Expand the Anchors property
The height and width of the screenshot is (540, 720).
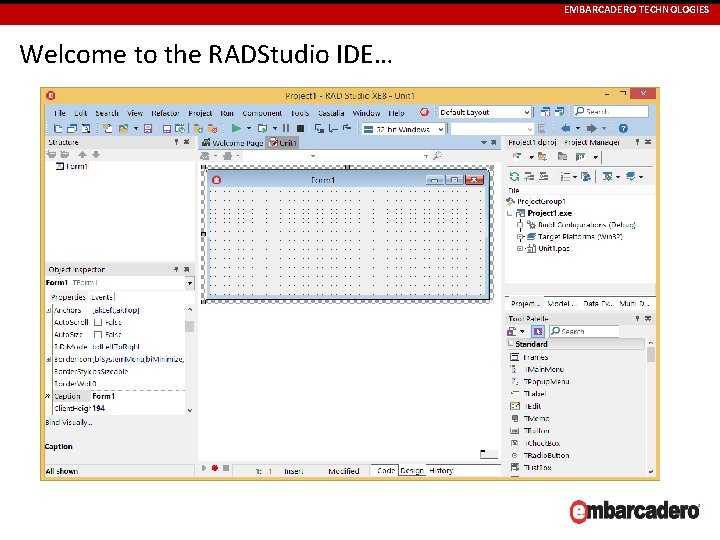pos(48,311)
